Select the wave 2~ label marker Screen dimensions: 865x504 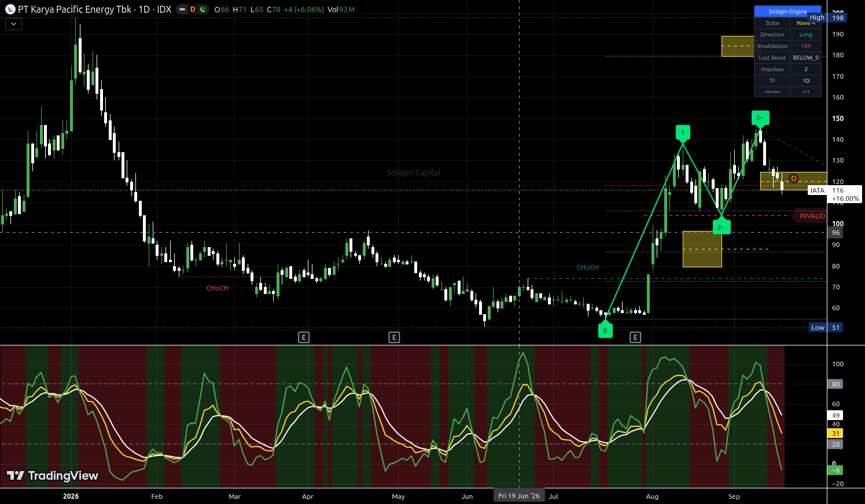tap(721, 226)
